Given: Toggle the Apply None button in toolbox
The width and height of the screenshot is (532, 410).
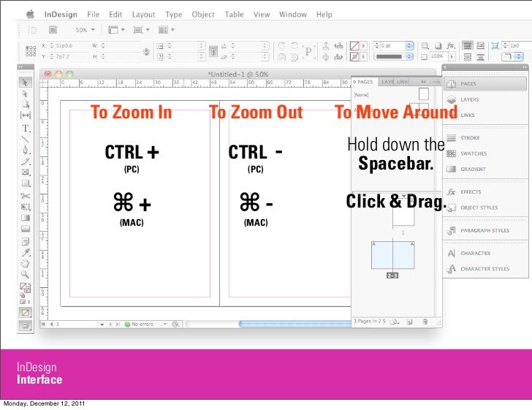Looking at the screenshot, I should [26, 312].
